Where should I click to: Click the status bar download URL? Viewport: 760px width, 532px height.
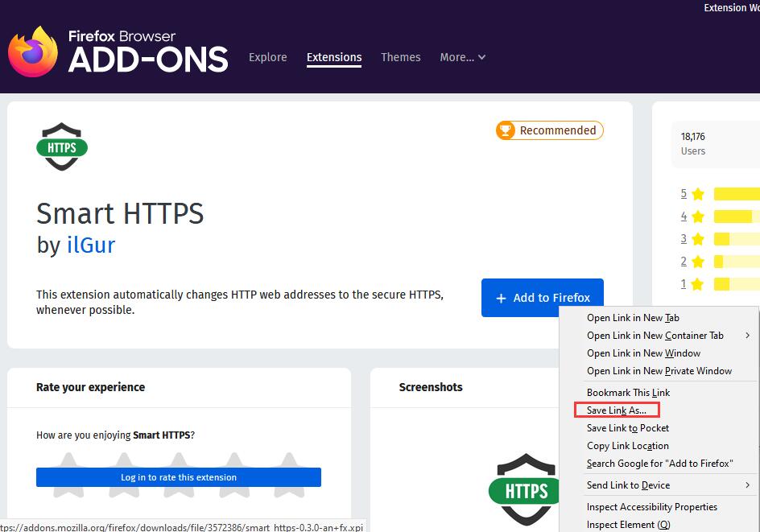tap(182, 527)
